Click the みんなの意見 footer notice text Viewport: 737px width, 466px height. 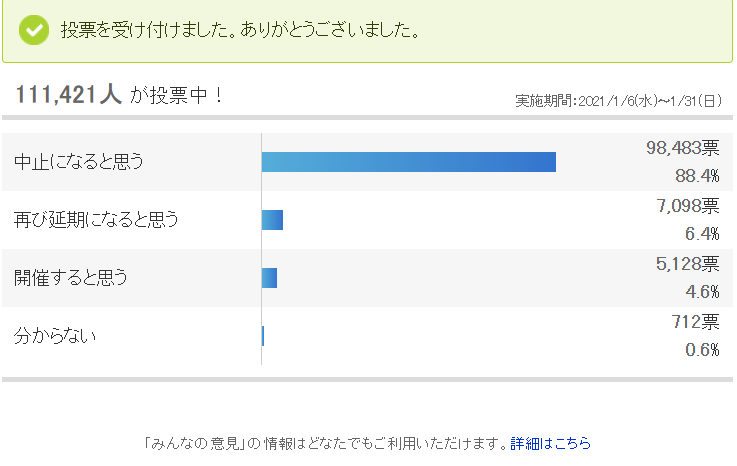[326, 443]
